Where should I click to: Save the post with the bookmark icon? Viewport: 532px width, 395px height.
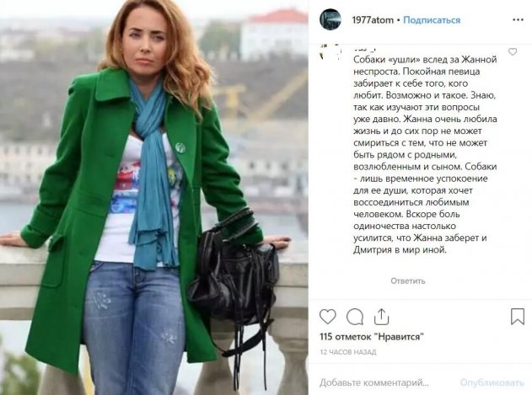click(518, 316)
